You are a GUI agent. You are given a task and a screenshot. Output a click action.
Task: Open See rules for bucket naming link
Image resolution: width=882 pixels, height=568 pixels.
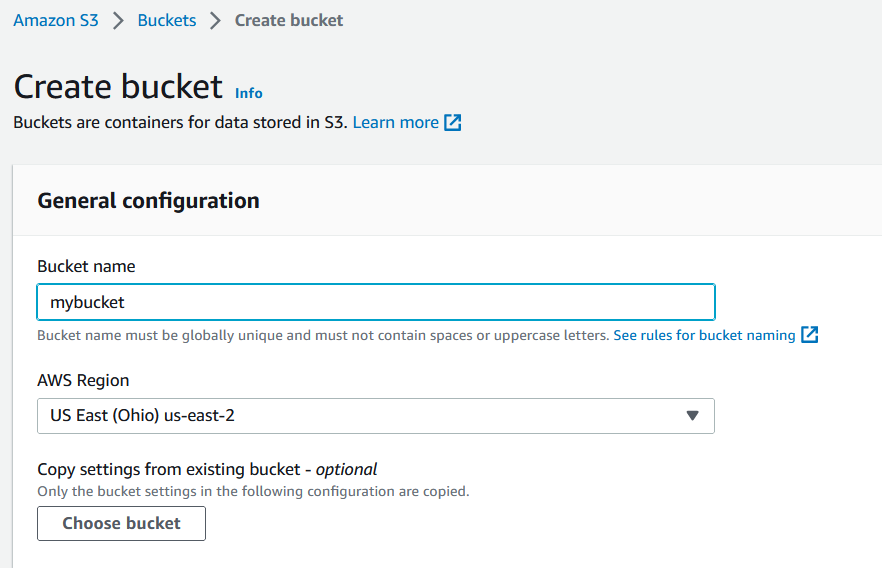[x=704, y=335]
